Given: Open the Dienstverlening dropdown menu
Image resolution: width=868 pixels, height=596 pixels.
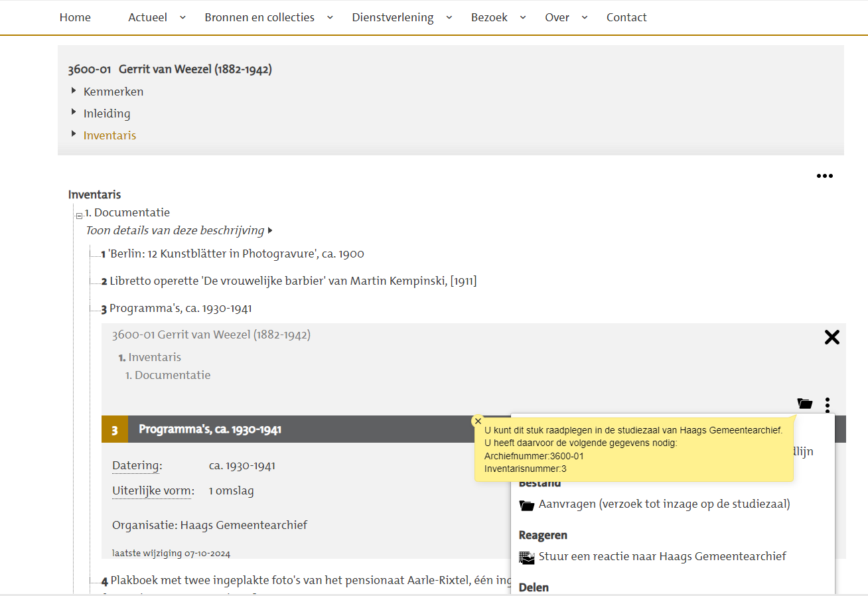Looking at the screenshot, I should coord(401,17).
